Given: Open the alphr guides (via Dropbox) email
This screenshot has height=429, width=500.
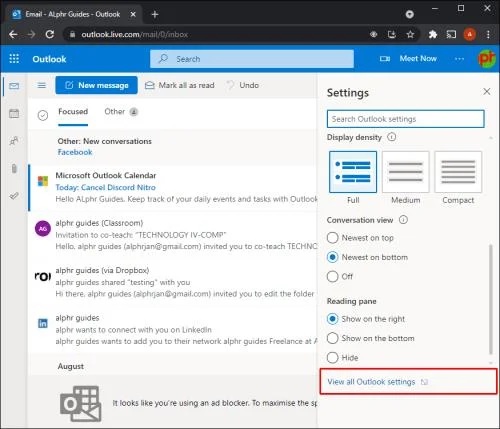Looking at the screenshot, I should point(173,282).
